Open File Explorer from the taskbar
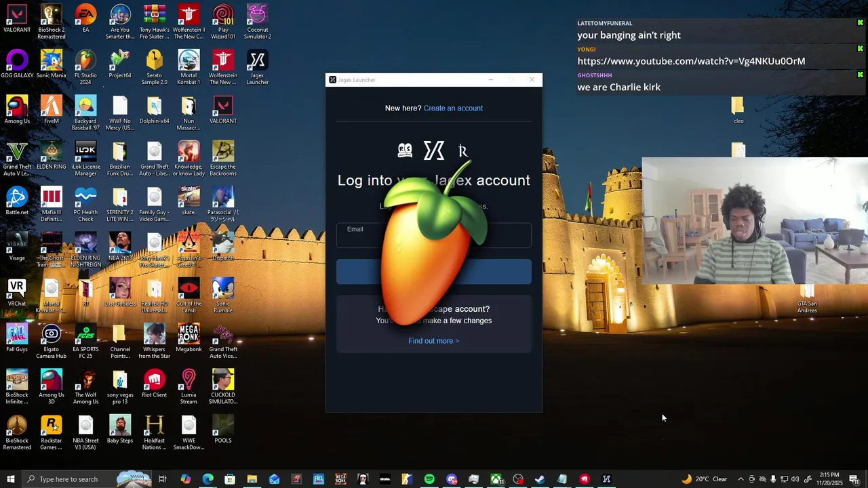 pos(252,479)
